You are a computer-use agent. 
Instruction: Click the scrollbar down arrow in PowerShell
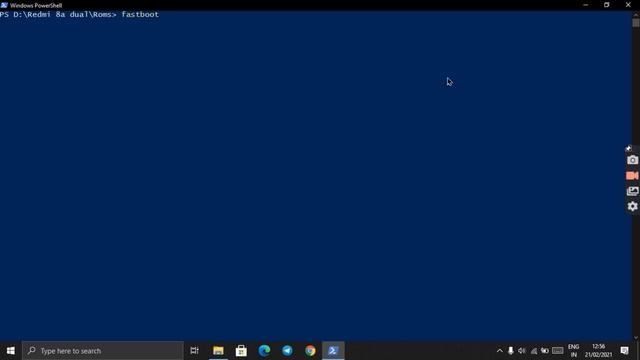636,338
